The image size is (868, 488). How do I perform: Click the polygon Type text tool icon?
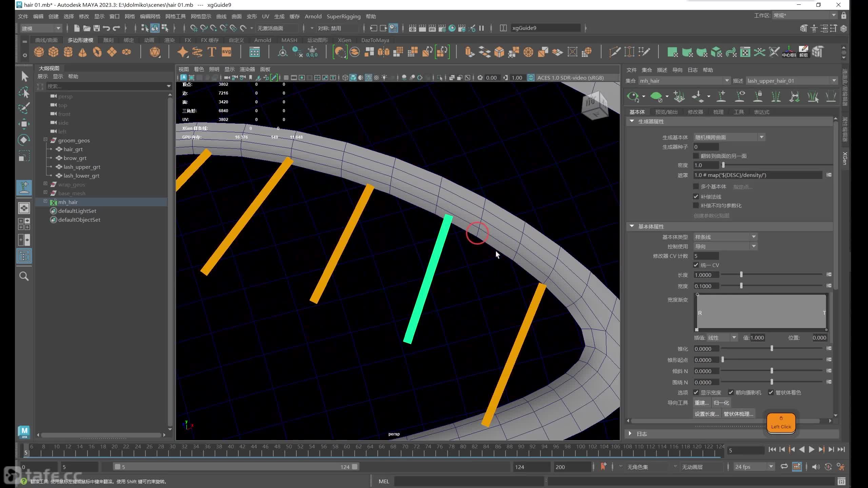click(x=212, y=52)
